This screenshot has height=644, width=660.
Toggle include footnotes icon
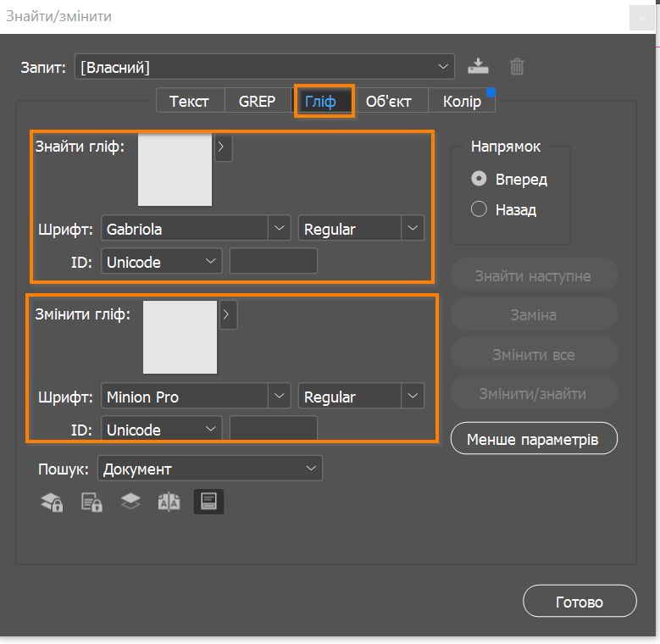pyautogui.click(x=208, y=502)
